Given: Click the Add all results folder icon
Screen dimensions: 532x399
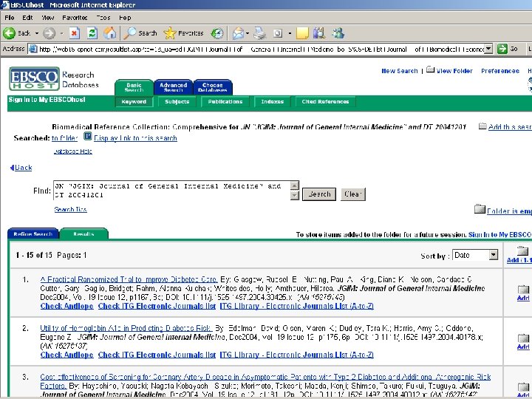Looking at the screenshot, I should 523,251.
